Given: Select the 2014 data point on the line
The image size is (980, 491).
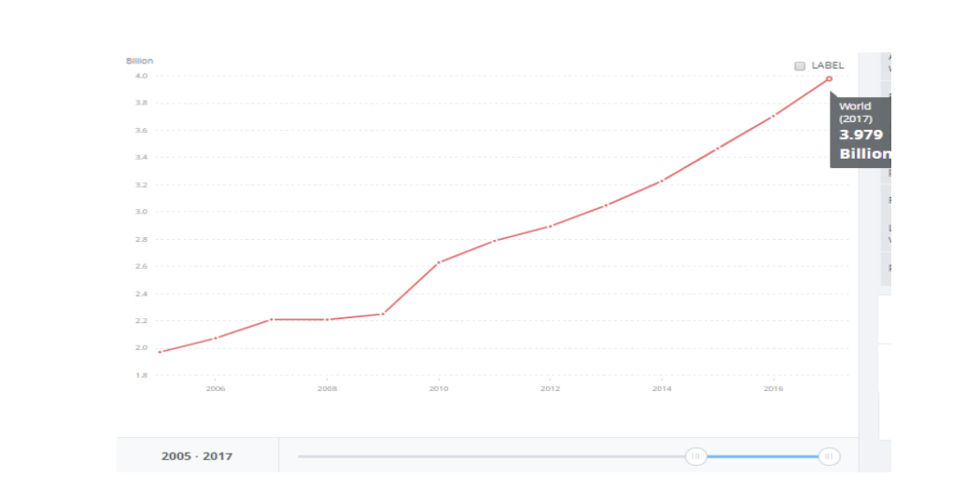Looking at the screenshot, I should pos(662,180).
